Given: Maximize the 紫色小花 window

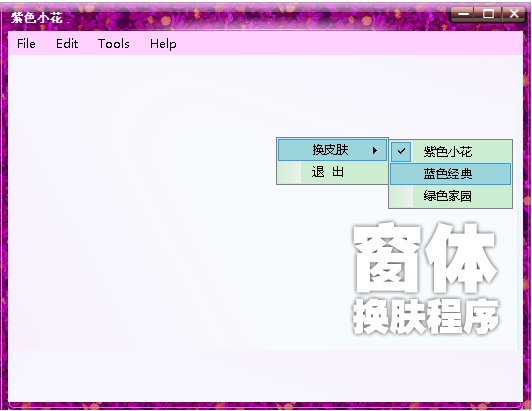Looking at the screenshot, I should tap(488, 14).
